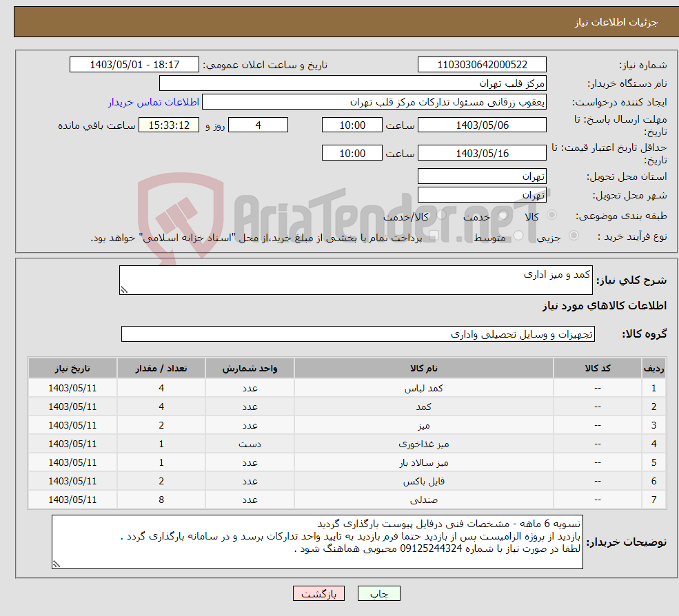This screenshot has height=616, width=679.
Task: Click the کد کالا column header
Action: [x=598, y=369]
